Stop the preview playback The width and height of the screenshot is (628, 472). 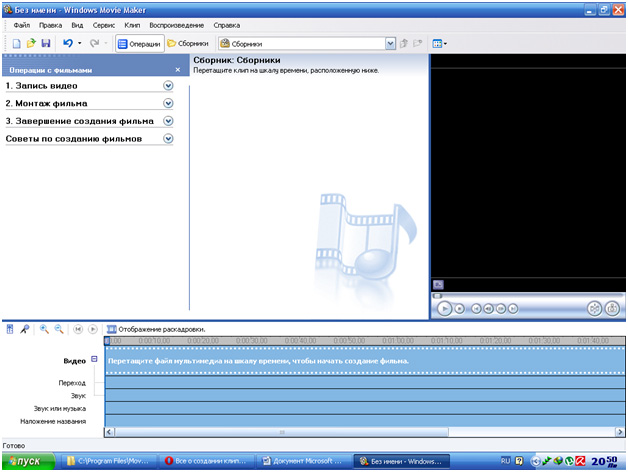pos(460,309)
